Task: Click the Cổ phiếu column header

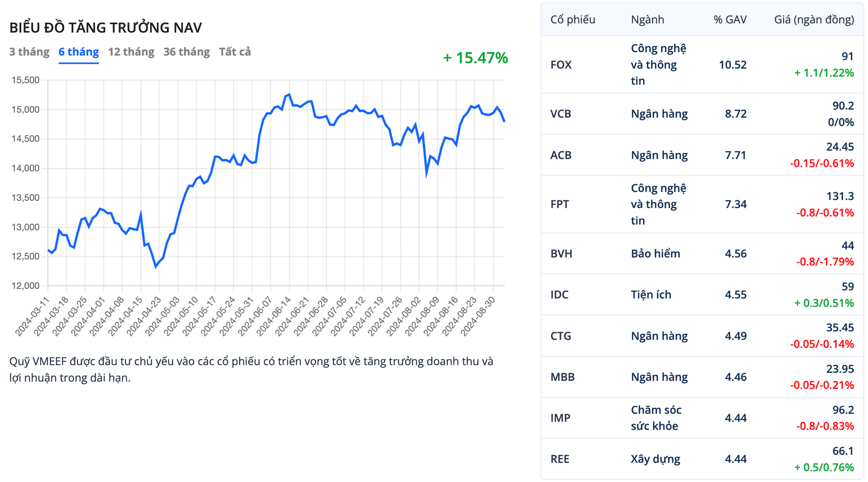Action: (573, 19)
